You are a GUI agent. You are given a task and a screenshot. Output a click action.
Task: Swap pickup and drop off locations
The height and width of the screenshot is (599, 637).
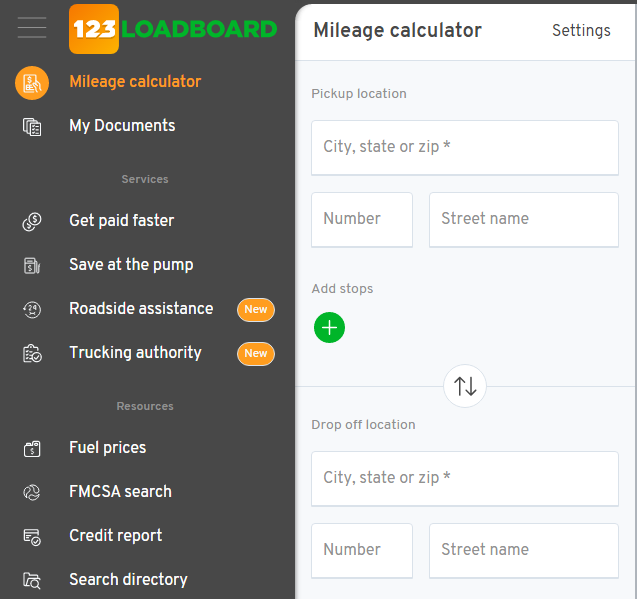465,386
